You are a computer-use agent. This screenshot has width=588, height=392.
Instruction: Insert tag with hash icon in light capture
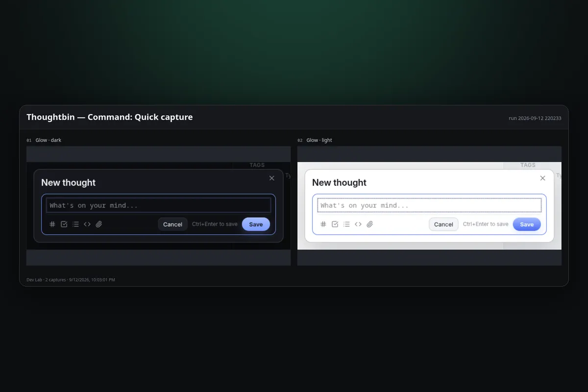point(323,224)
